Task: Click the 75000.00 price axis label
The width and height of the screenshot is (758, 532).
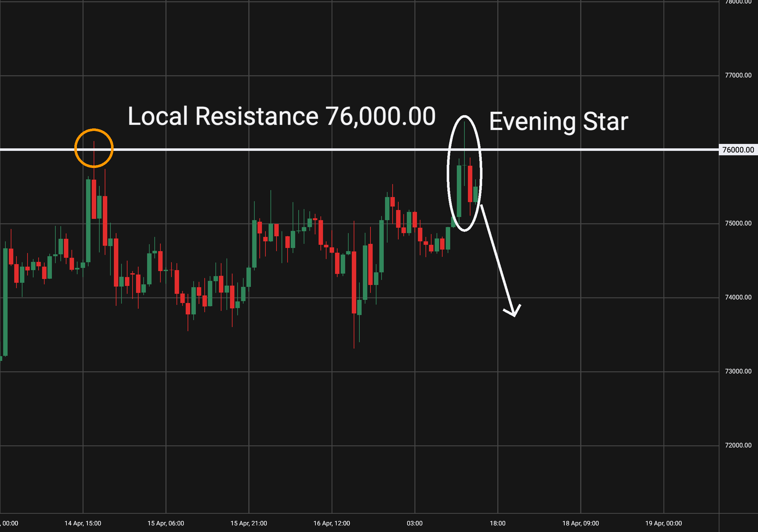Action: pyautogui.click(x=738, y=223)
